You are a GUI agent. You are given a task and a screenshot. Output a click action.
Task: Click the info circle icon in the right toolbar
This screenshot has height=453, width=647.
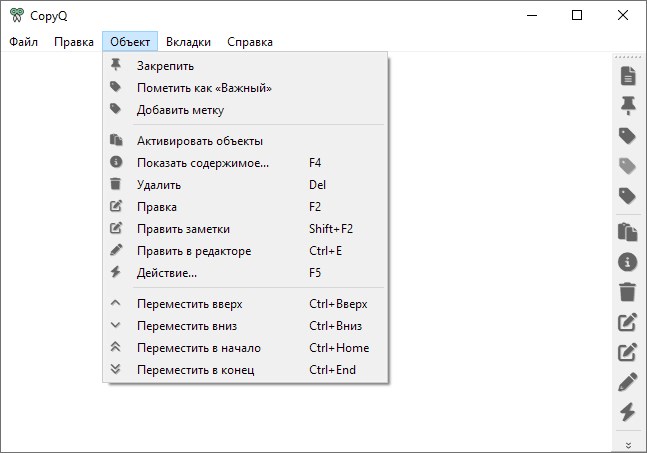tap(628, 262)
